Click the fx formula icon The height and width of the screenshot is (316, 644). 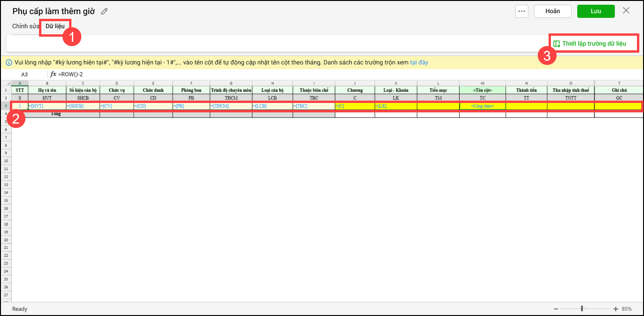click(x=53, y=74)
